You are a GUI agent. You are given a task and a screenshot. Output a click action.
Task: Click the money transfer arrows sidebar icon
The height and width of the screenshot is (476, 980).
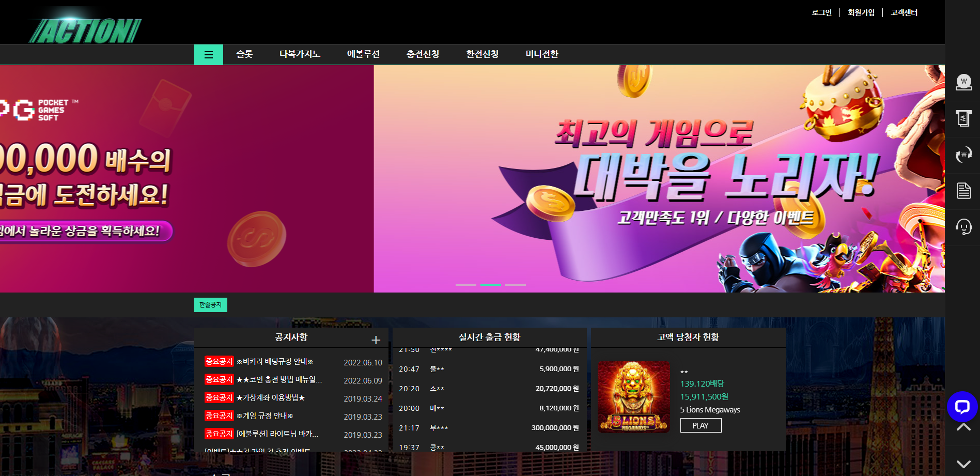[x=963, y=155]
